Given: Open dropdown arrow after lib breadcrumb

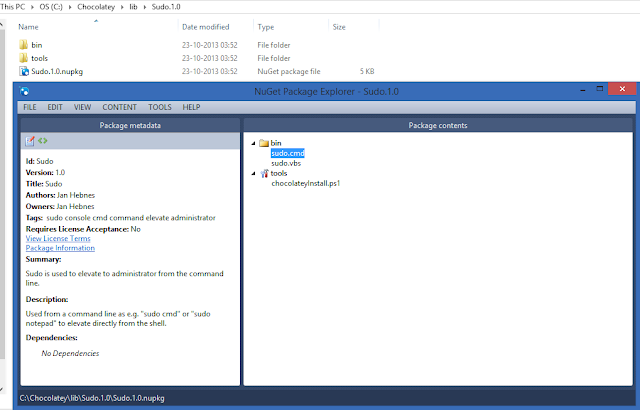Looking at the screenshot, I should tap(144, 7).
